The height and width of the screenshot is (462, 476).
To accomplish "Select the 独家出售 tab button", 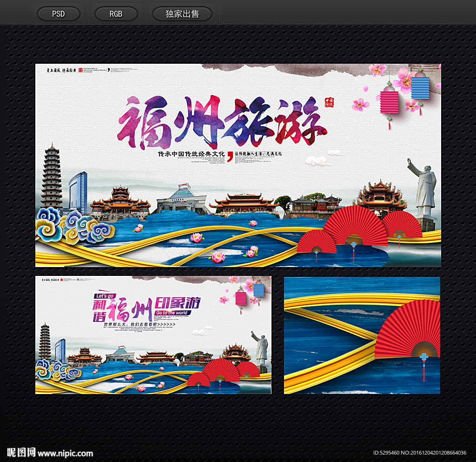I will tap(182, 14).
